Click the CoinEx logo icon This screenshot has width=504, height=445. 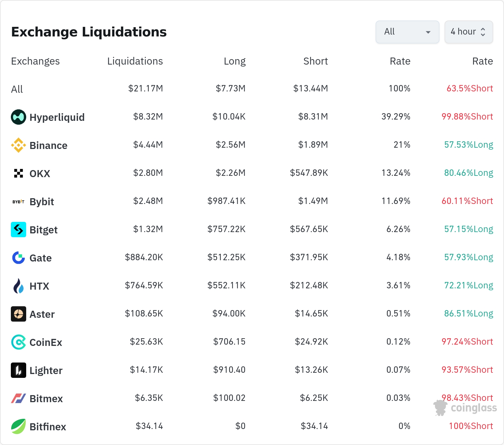coord(19,342)
